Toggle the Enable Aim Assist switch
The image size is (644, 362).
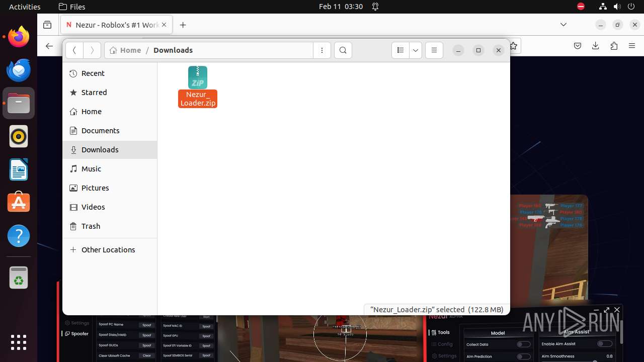coord(604,344)
